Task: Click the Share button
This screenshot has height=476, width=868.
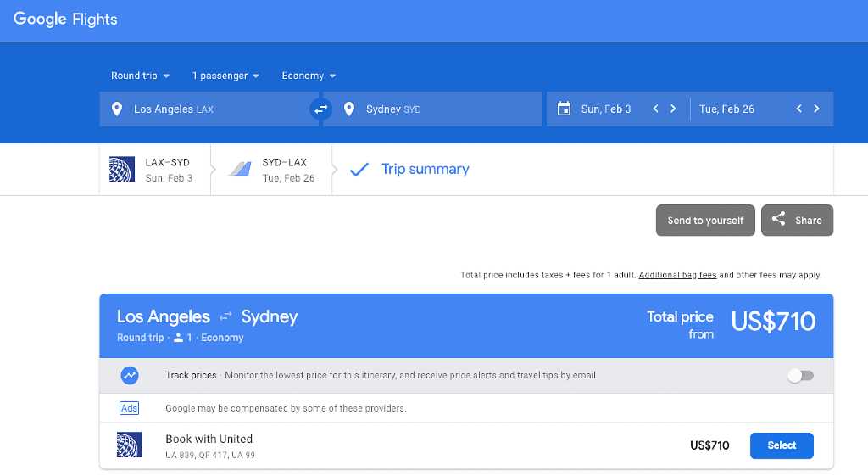Action: (797, 220)
